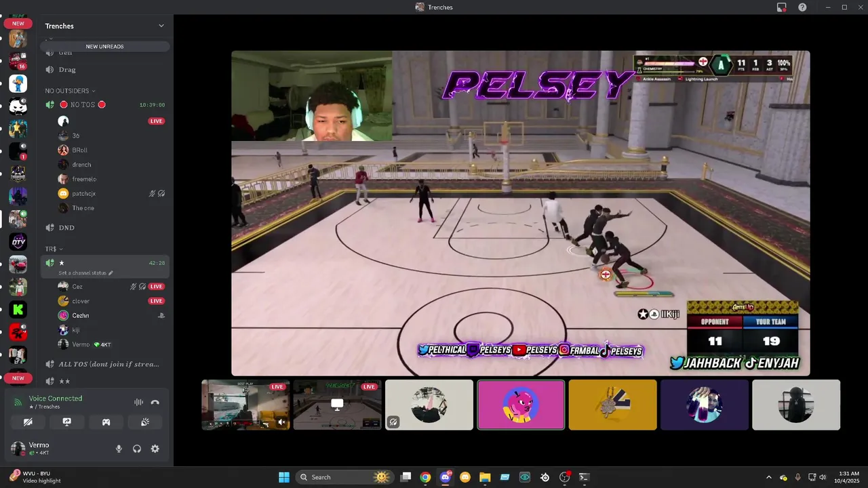The image size is (868, 488).
Task: Select the pink avatar participant tile
Action: 521,405
